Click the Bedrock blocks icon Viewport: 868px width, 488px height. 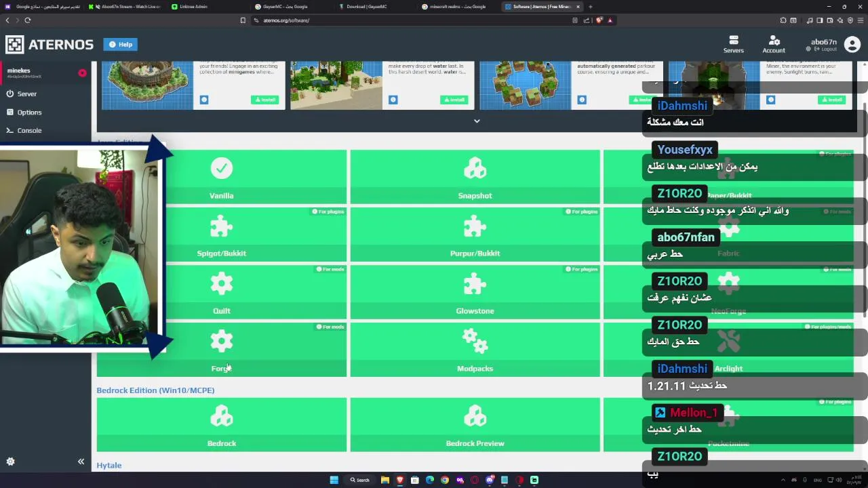point(221,416)
